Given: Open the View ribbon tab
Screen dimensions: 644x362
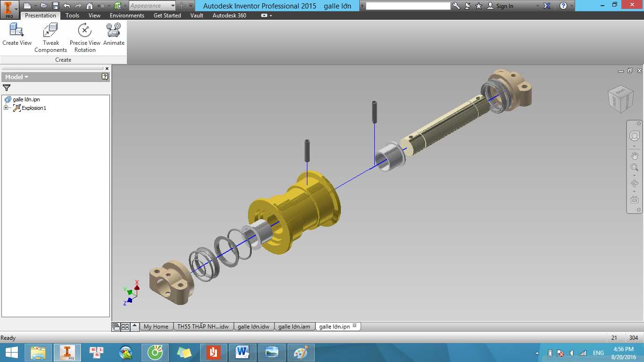Looking at the screenshot, I should [95, 16].
